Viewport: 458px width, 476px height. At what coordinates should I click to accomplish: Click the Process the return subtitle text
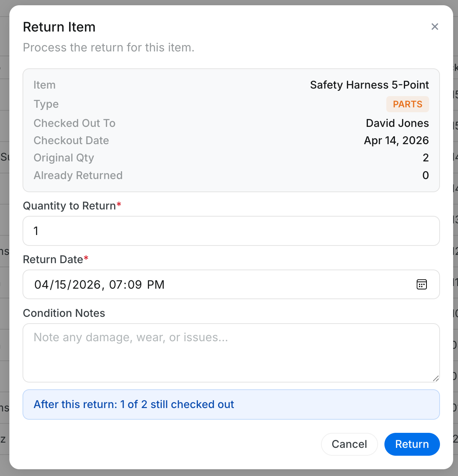109,47
